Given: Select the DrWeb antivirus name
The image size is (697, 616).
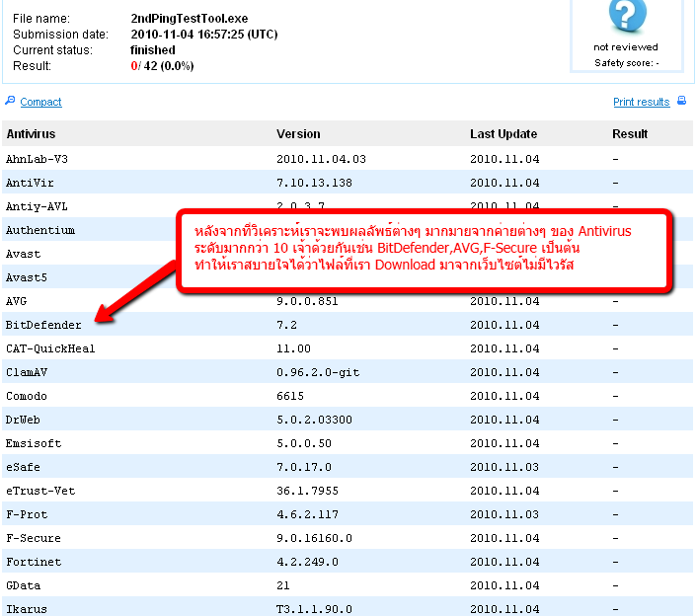Looking at the screenshot, I should coord(23,420).
